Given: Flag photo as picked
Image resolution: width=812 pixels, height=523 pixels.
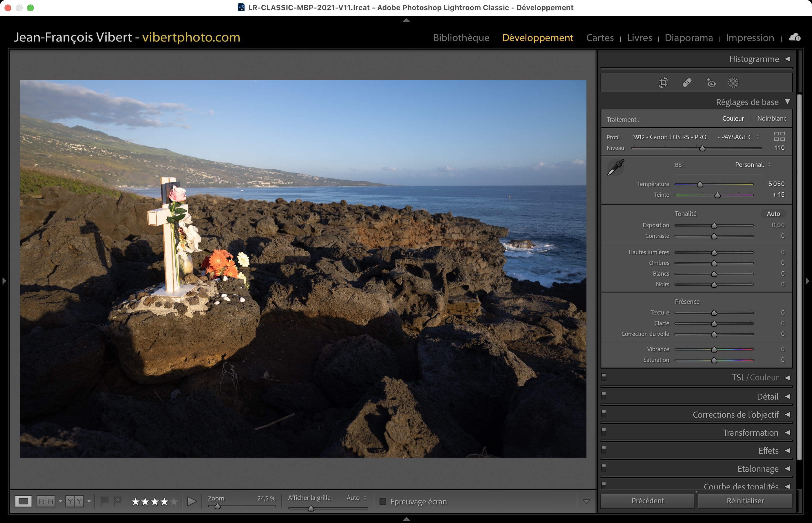Looking at the screenshot, I should [x=104, y=500].
